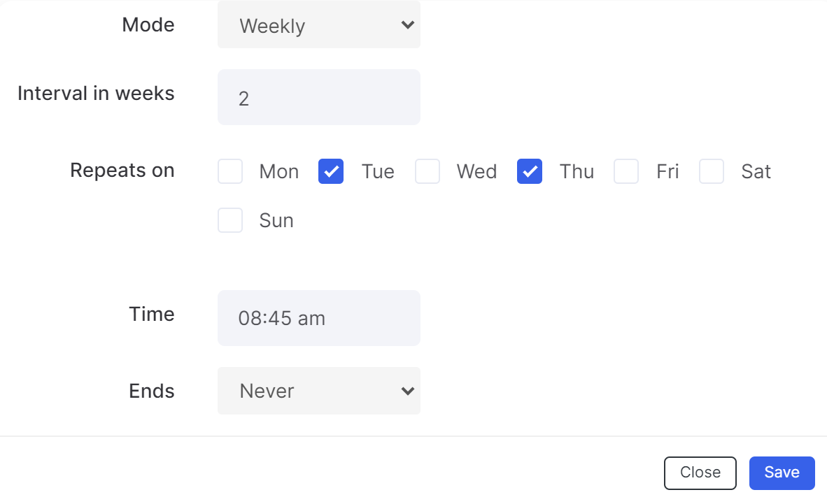
Task: Click the chevron arrow on the Mode selector
Action: (x=407, y=24)
